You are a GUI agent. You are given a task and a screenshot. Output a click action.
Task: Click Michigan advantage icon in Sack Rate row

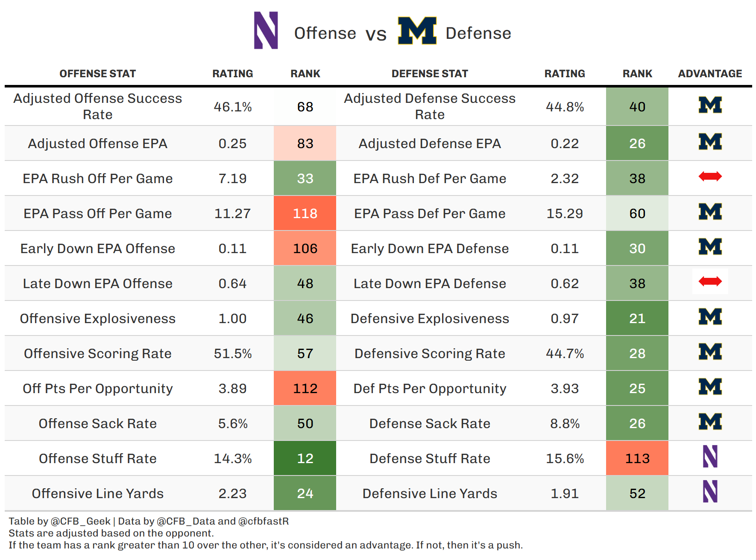point(710,422)
